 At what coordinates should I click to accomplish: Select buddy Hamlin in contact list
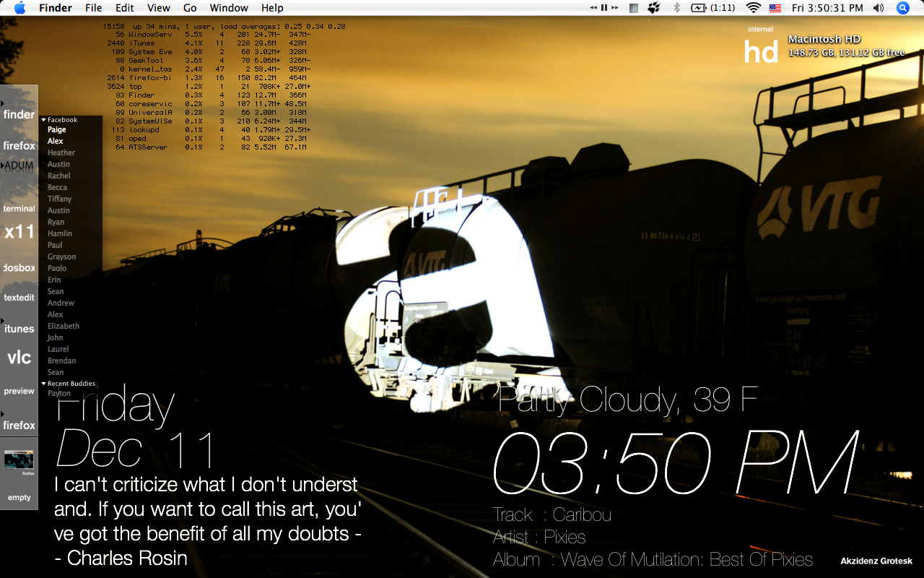click(59, 234)
